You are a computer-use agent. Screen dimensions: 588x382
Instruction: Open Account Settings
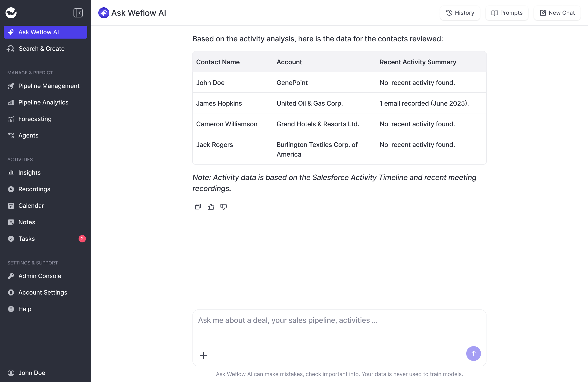click(x=45, y=292)
